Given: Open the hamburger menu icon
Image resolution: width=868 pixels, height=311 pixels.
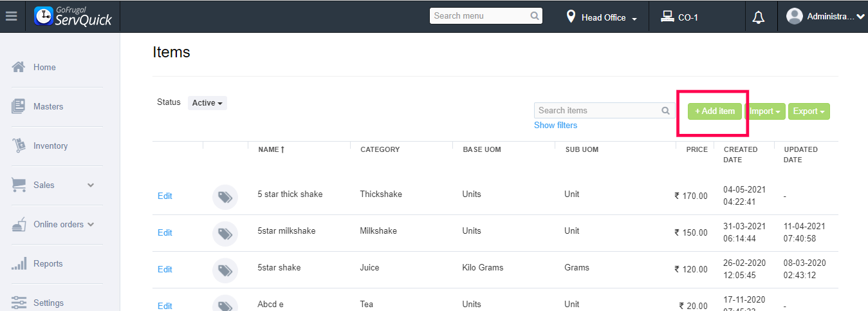Looking at the screenshot, I should (11, 17).
